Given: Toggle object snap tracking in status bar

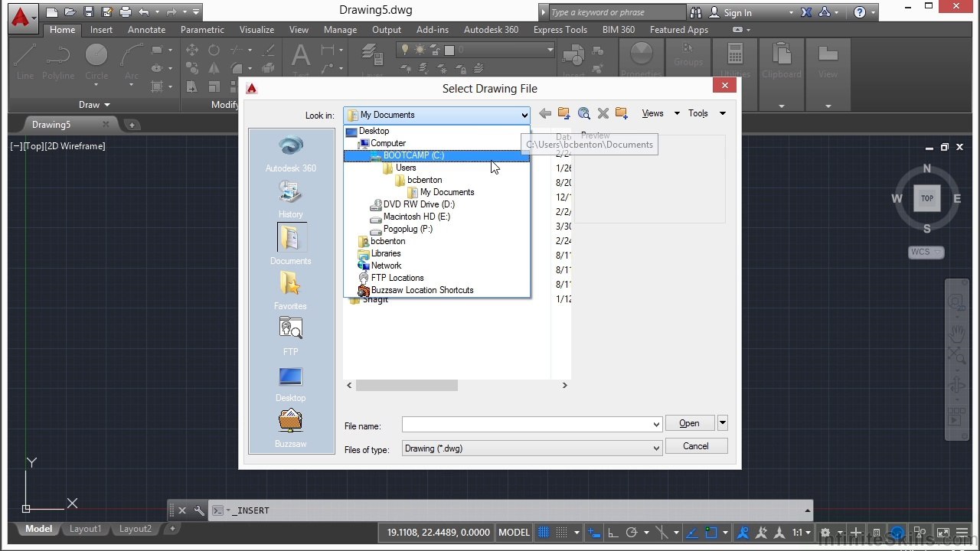Looking at the screenshot, I should pyautogui.click(x=691, y=533).
